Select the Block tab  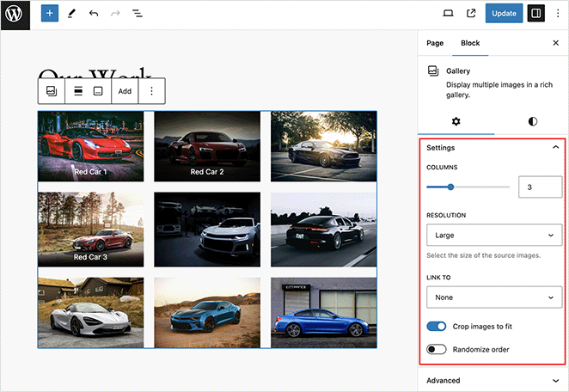click(470, 43)
